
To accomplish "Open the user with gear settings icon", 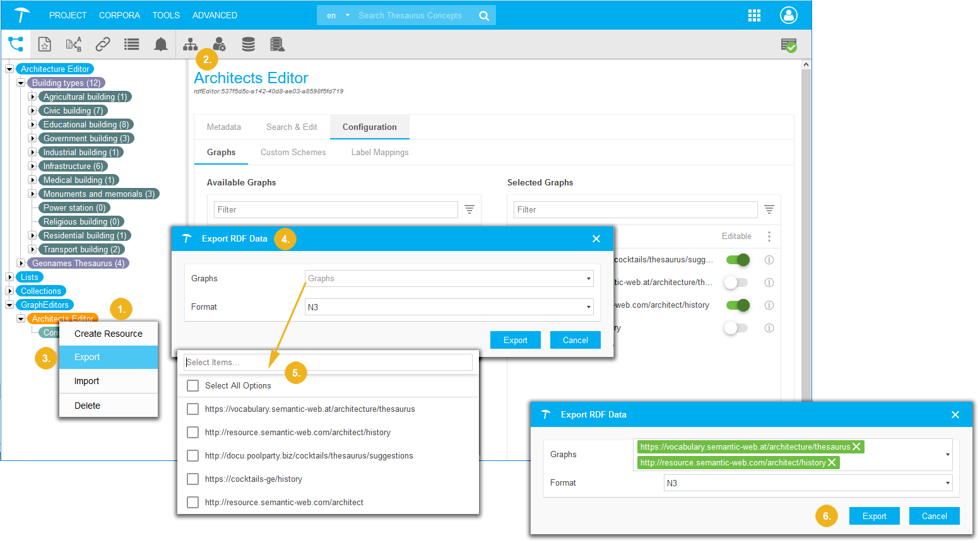I will pos(219,44).
